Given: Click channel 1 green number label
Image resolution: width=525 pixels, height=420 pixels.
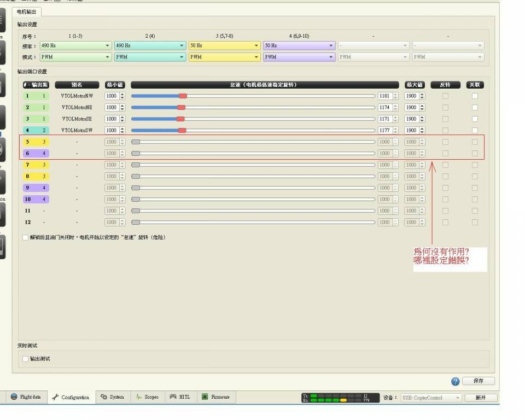Looking at the screenshot, I should (x=36, y=96).
